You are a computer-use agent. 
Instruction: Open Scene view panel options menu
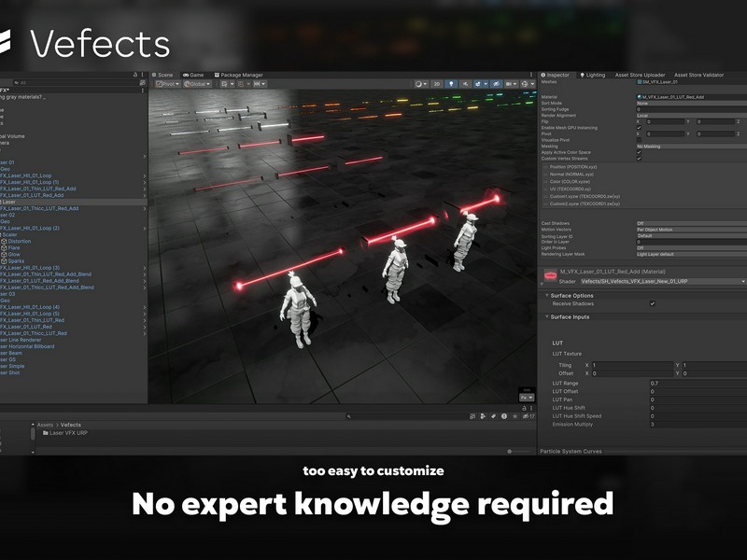531,75
